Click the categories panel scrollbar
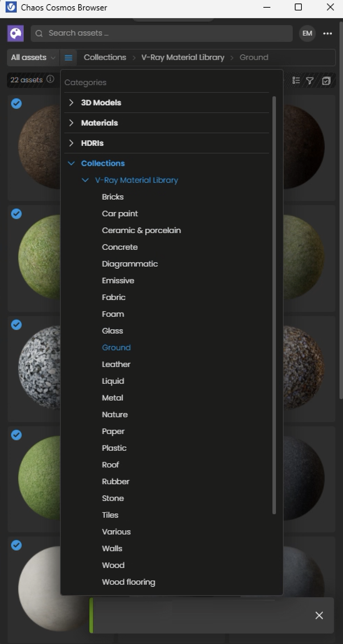This screenshot has height=644, width=343. tap(274, 305)
